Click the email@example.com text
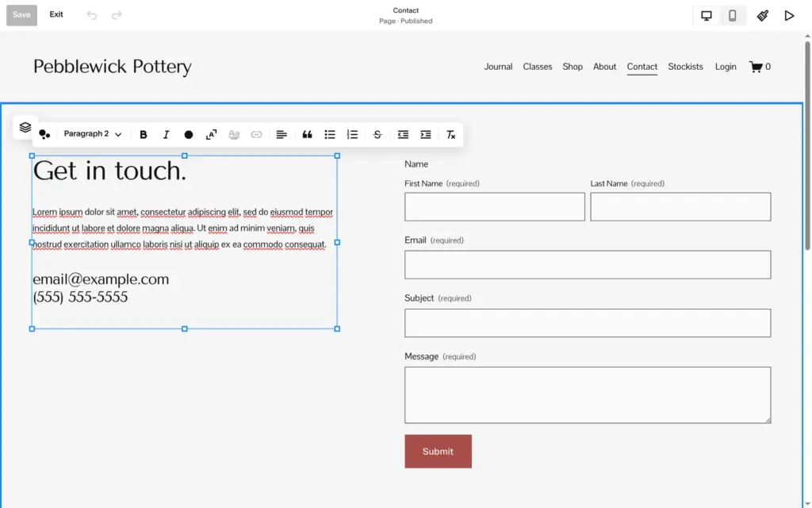The height and width of the screenshot is (508, 812). coord(101,279)
